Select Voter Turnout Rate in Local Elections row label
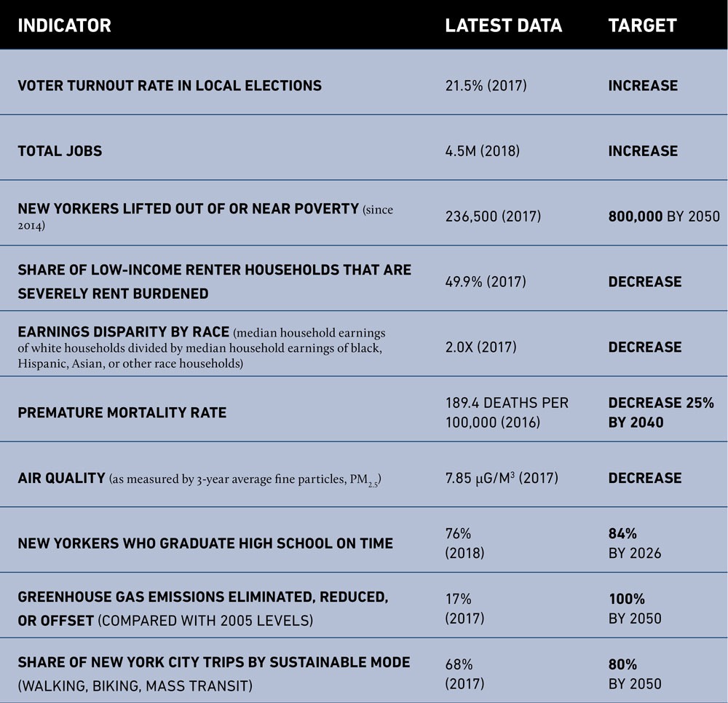This screenshot has width=728, height=703. pos(169,85)
